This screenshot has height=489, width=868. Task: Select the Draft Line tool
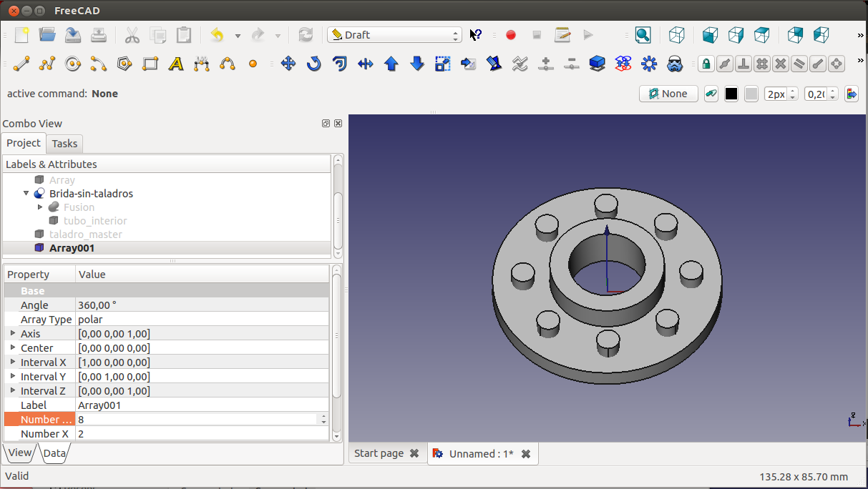coord(21,64)
